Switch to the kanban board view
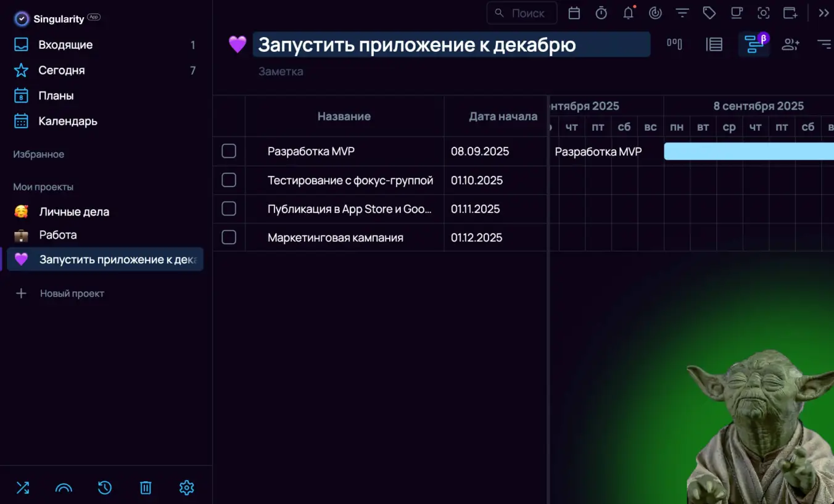Viewport: 834px width, 504px height. (x=674, y=44)
